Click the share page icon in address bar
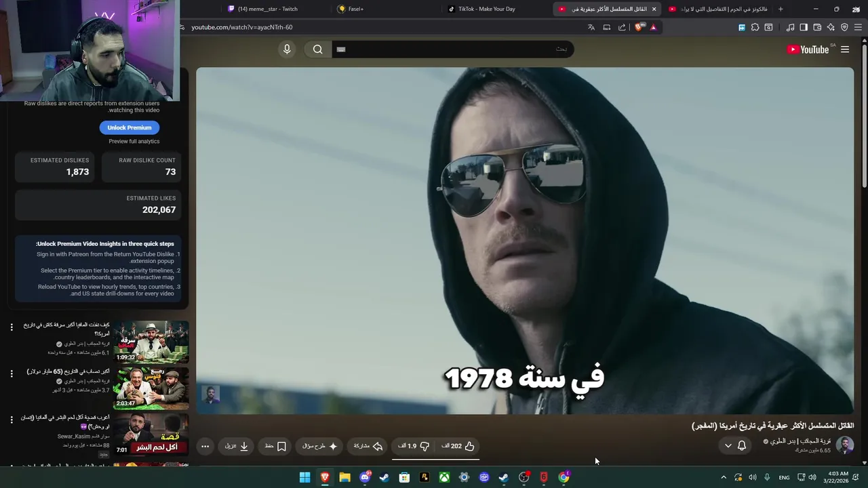The height and width of the screenshot is (488, 868). click(622, 27)
